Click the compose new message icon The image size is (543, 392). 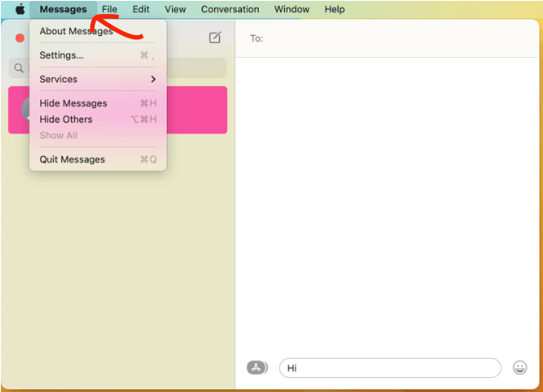point(215,38)
